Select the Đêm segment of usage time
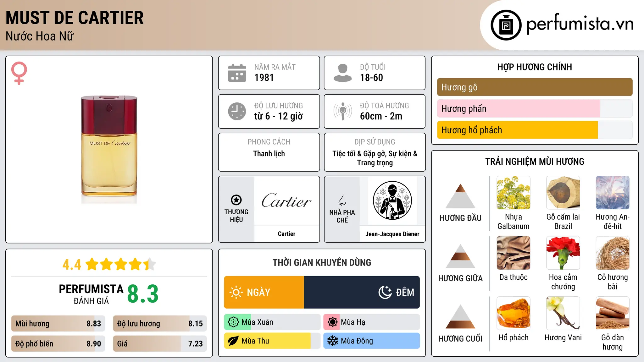This screenshot has width=644, height=362. pos(362,292)
